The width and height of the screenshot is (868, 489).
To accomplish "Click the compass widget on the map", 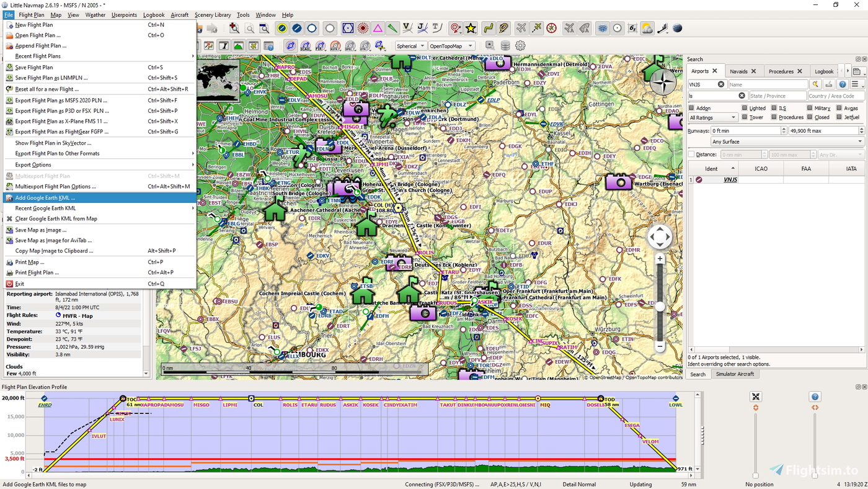I will [x=662, y=83].
